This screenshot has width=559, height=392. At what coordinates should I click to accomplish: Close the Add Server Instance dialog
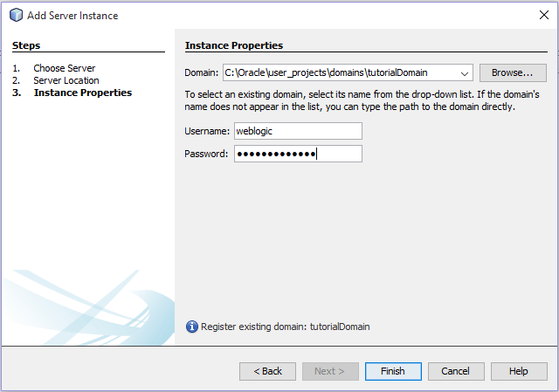point(543,16)
